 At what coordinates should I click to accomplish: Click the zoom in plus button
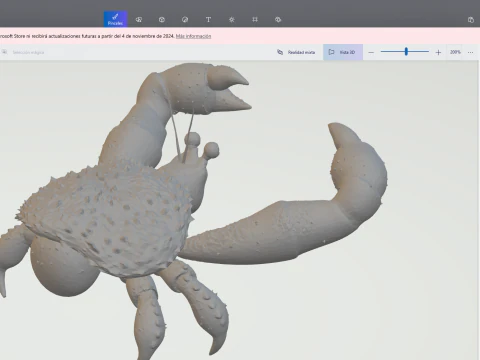(x=438, y=52)
